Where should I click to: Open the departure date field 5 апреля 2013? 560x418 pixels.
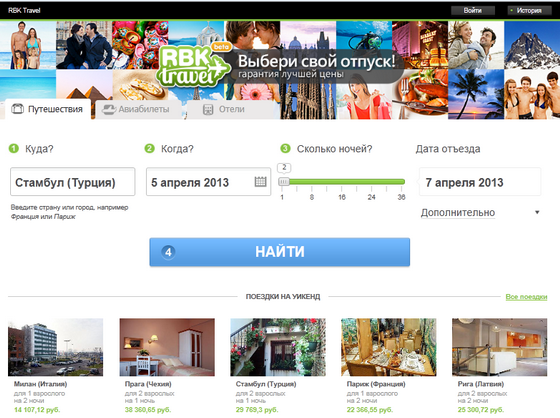click(209, 182)
